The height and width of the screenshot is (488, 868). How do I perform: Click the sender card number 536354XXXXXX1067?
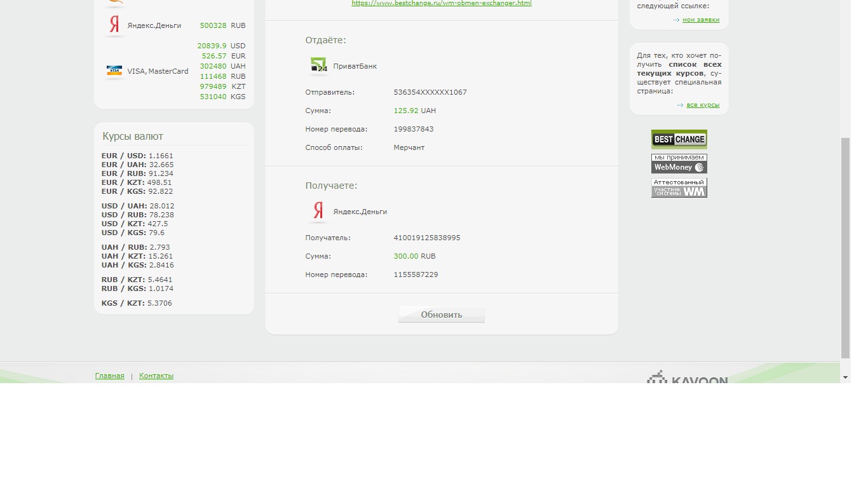(x=430, y=92)
